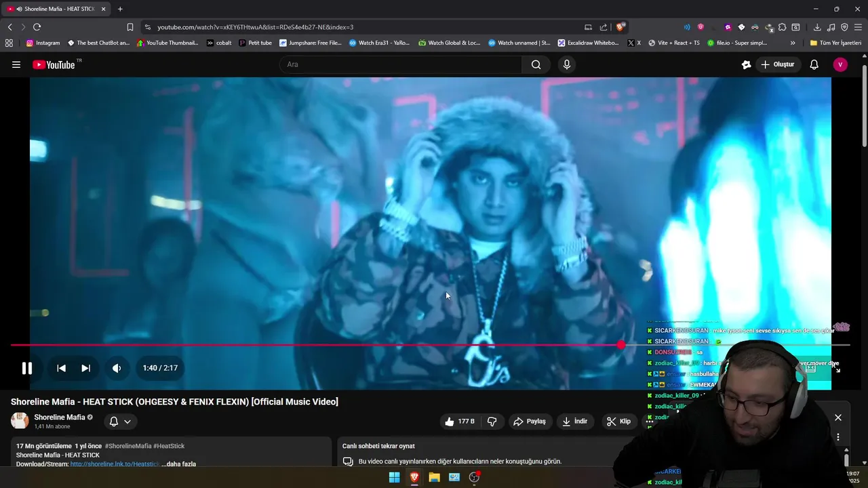Open the OBS icon in taskbar

pos(474,477)
